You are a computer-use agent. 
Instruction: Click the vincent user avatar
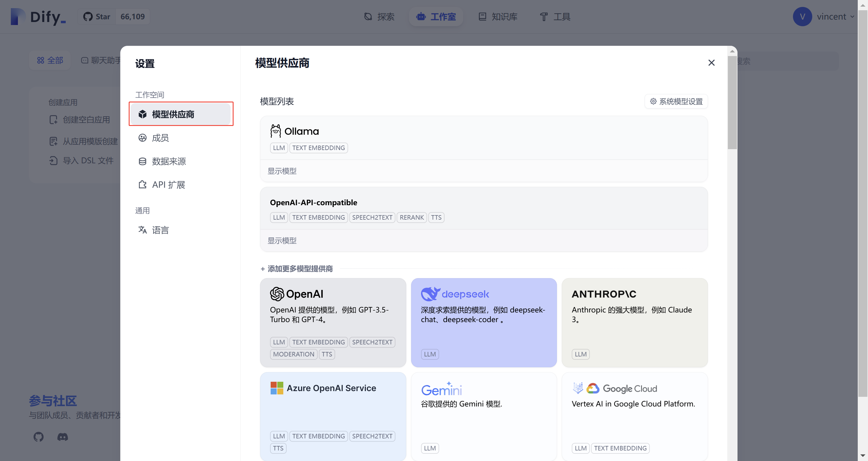point(802,17)
